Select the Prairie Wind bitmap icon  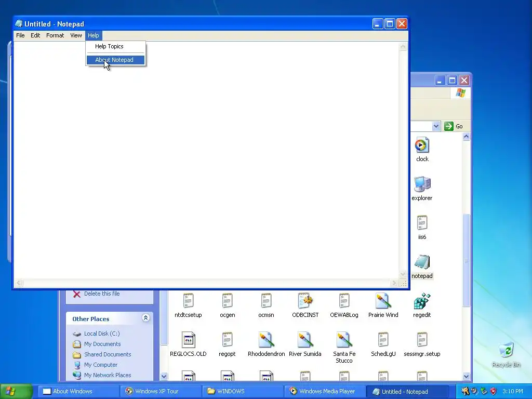[x=383, y=301]
